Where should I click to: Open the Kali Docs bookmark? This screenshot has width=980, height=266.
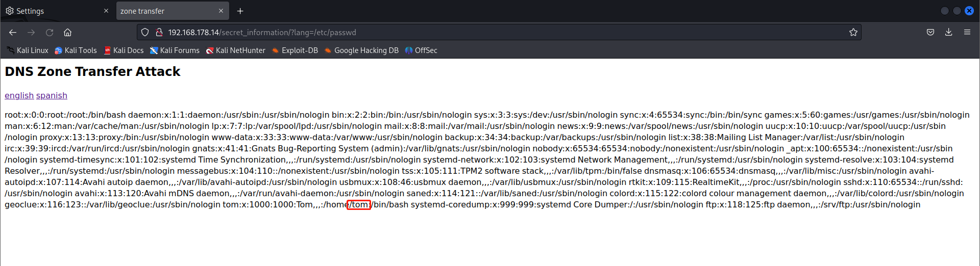point(124,50)
